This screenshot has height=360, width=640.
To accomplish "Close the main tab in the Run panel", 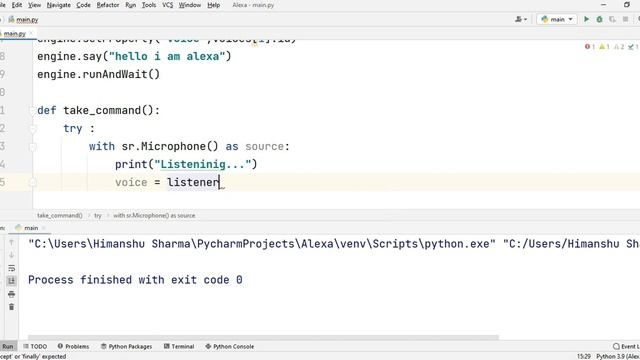I will [x=43, y=228].
